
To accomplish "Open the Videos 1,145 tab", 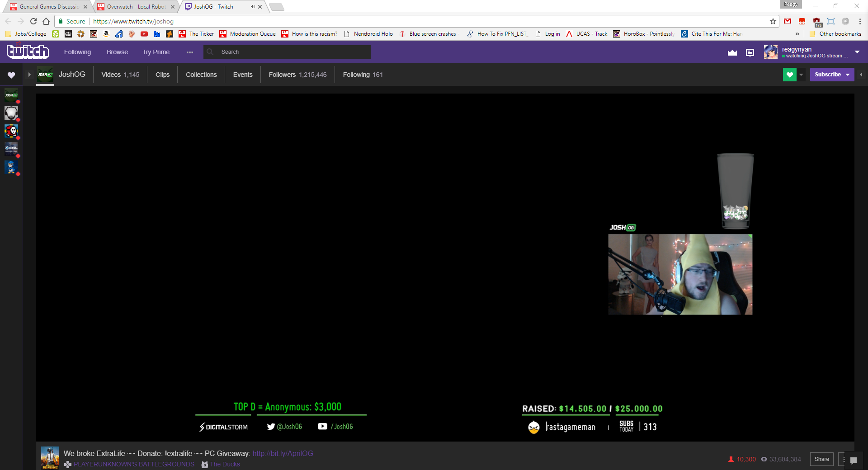I will [x=120, y=75].
